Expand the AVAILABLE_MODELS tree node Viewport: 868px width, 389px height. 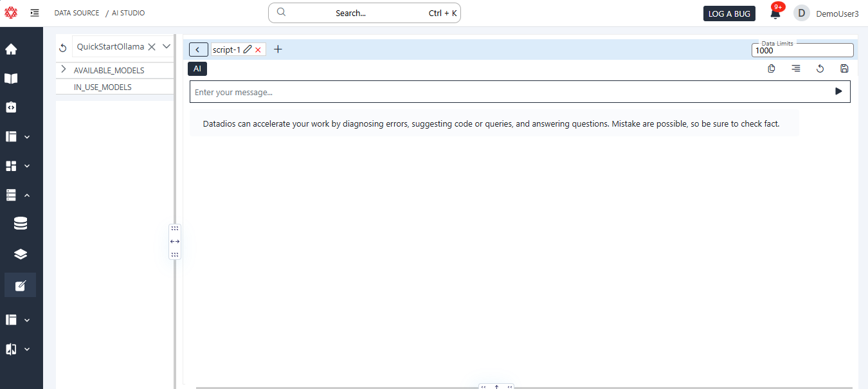pos(64,69)
